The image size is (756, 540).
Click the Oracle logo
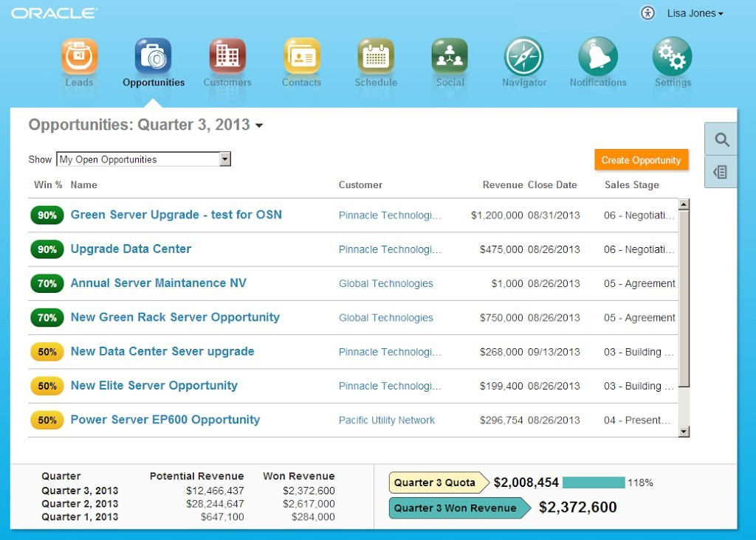pos(54,13)
